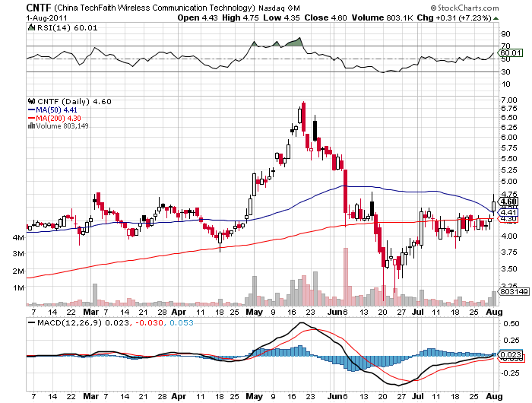Click the China TechFaith company name
The image size is (532, 403).
(x=154, y=8)
